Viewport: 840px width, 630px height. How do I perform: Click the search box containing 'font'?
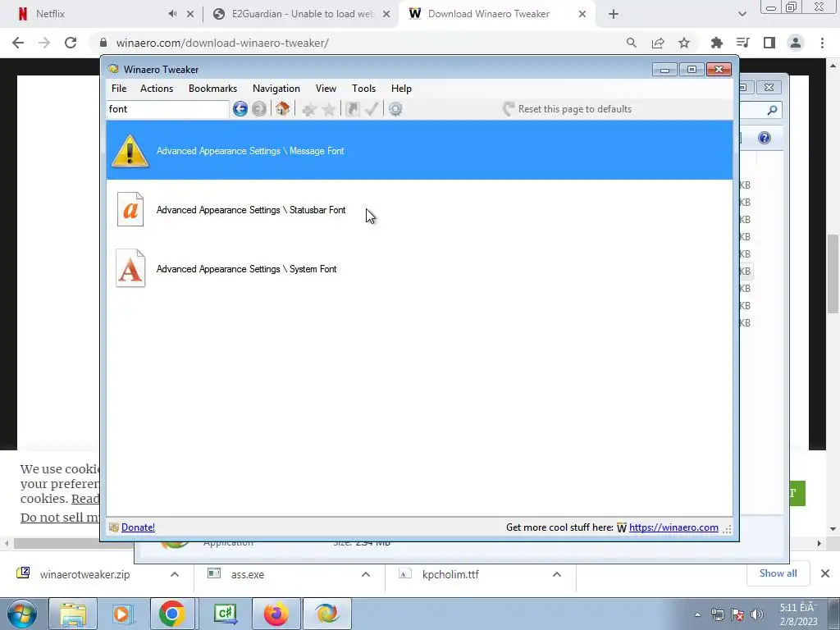click(167, 109)
